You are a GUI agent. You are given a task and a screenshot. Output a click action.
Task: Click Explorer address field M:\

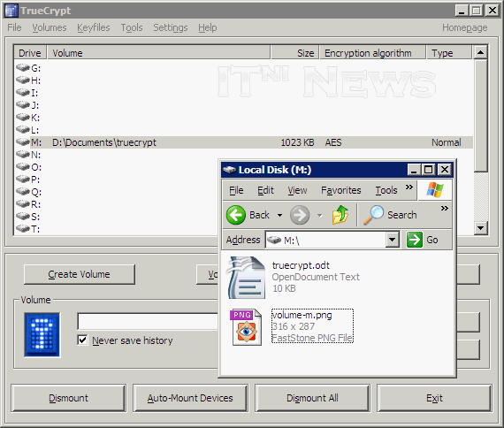326,240
